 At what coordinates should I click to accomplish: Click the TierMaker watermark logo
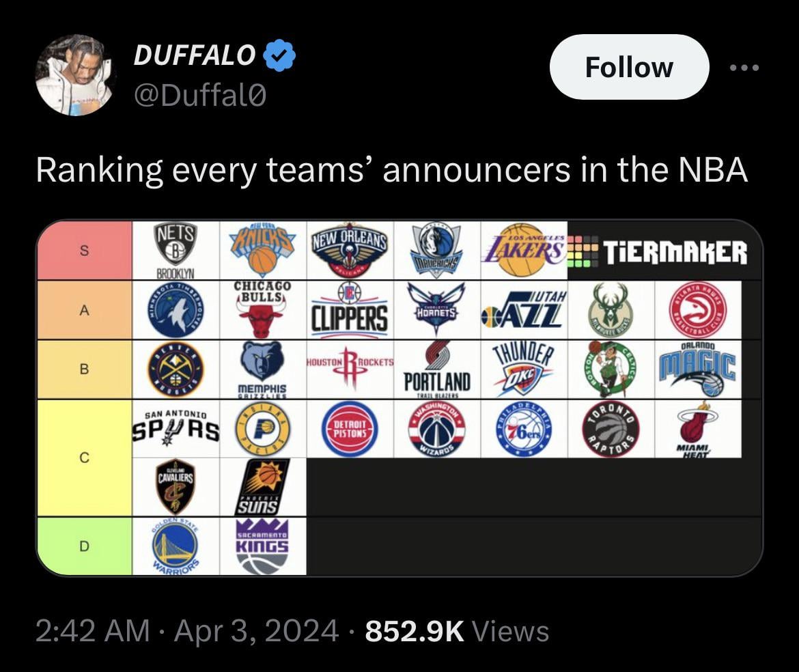coord(658,251)
